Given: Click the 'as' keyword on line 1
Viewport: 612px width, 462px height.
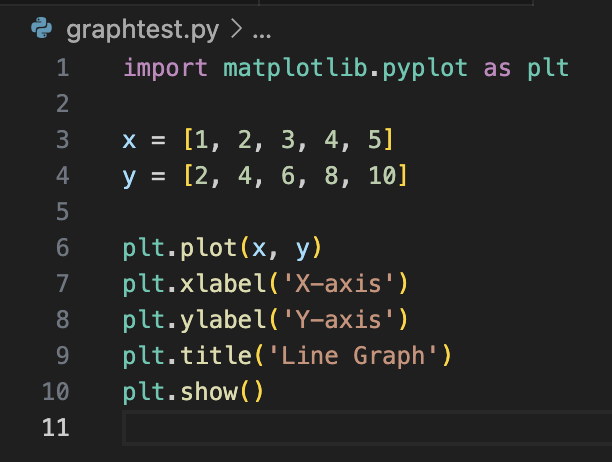Looking at the screenshot, I should [497, 69].
